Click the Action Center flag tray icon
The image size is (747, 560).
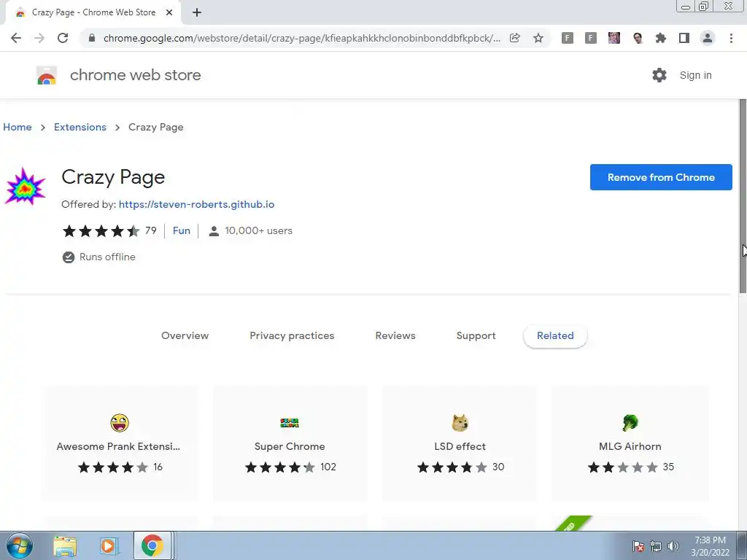click(x=638, y=546)
